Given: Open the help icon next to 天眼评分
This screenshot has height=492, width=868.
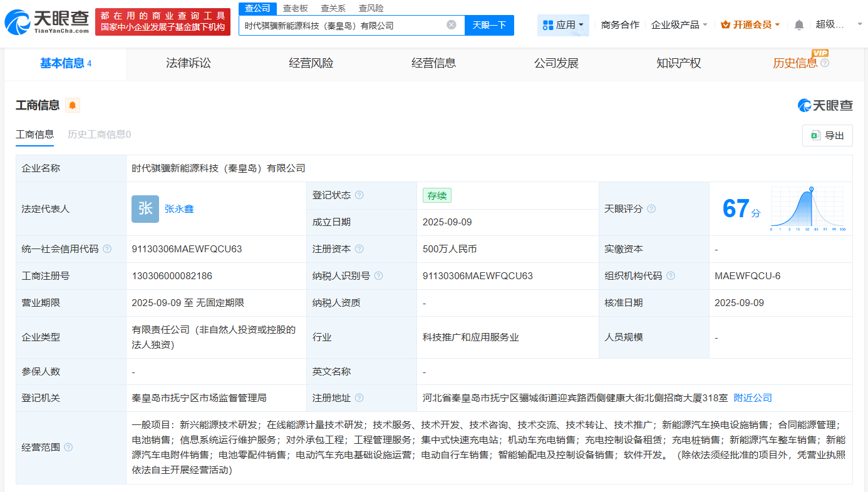Looking at the screenshot, I should pos(651,208).
